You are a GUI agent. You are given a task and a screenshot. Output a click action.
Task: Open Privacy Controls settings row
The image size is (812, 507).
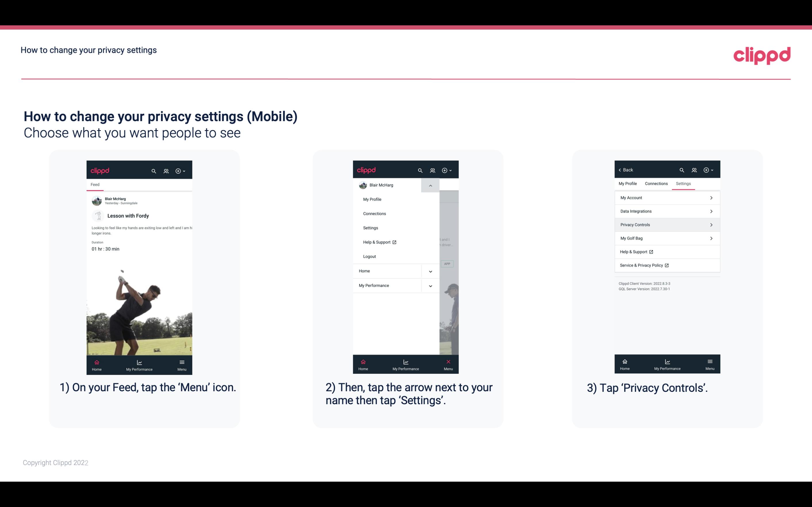[x=667, y=224]
